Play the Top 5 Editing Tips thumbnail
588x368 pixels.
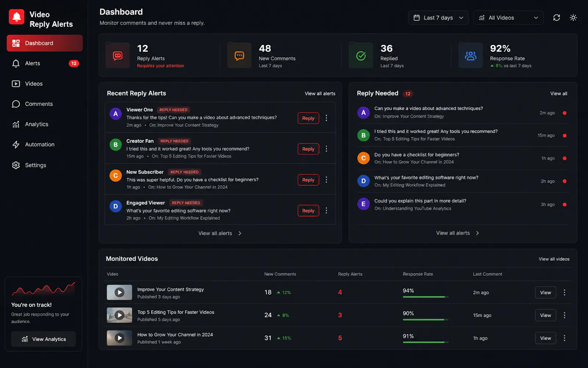coord(119,315)
